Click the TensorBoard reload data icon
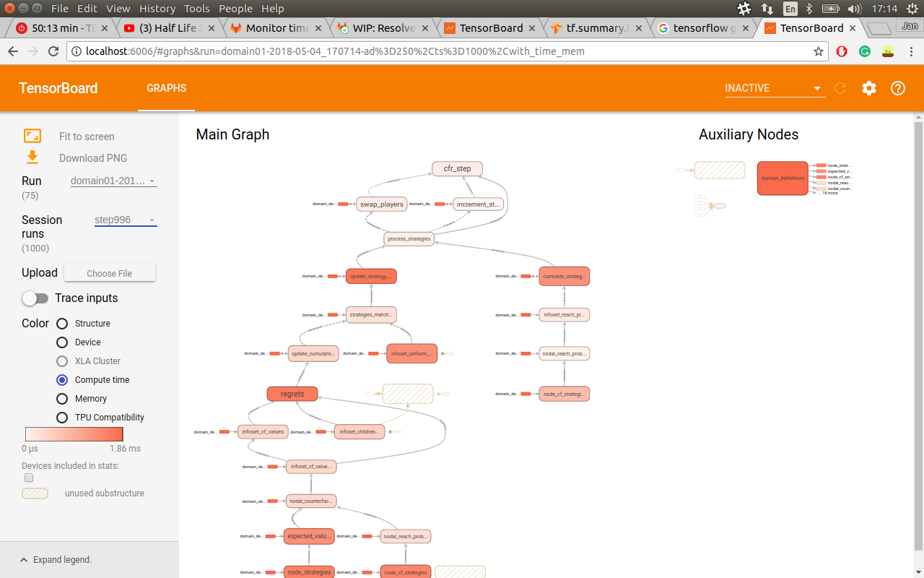This screenshot has width=924, height=578. tap(840, 88)
